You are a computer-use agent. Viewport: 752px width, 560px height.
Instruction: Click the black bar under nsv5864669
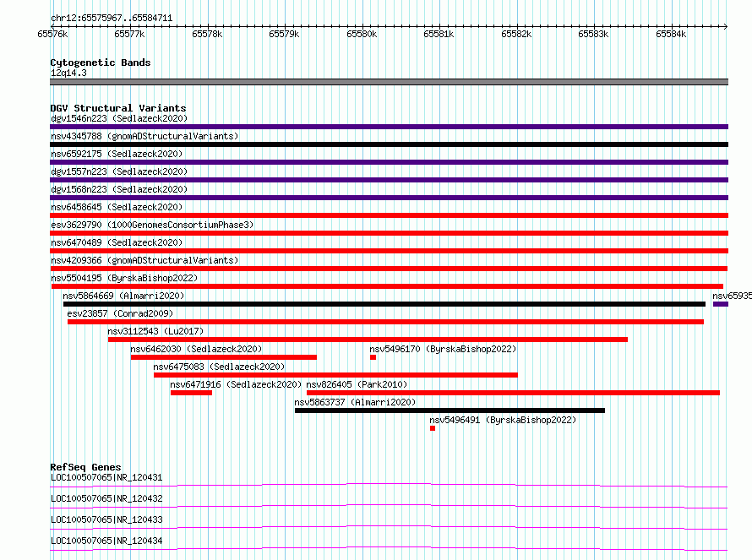click(384, 304)
